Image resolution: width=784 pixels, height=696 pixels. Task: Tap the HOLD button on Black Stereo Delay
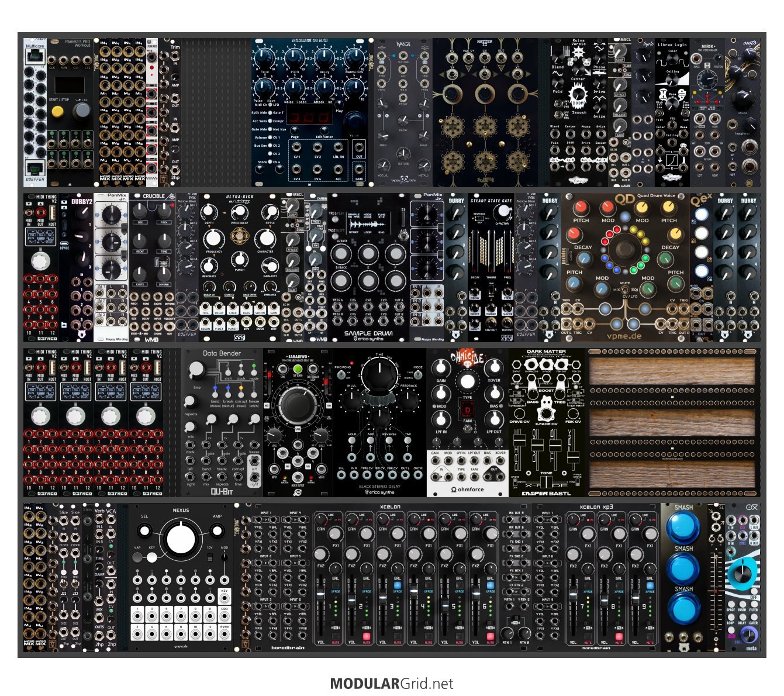pyautogui.click(x=353, y=441)
